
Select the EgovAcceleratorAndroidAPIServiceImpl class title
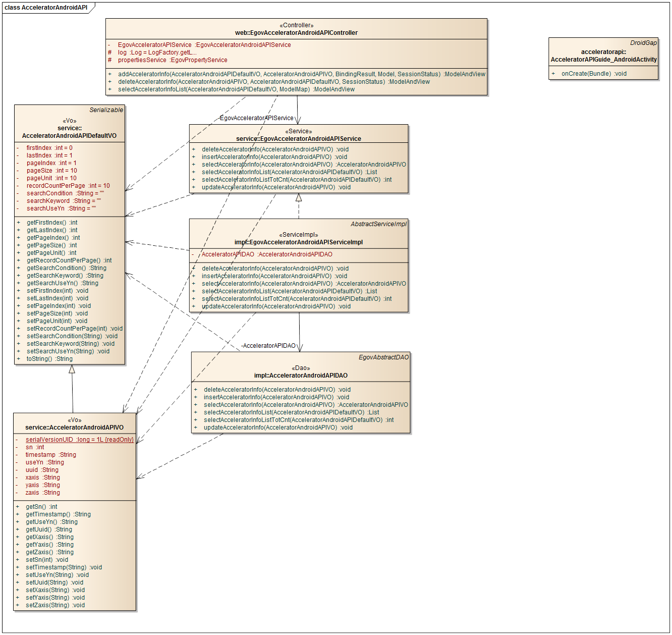point(298,242)
